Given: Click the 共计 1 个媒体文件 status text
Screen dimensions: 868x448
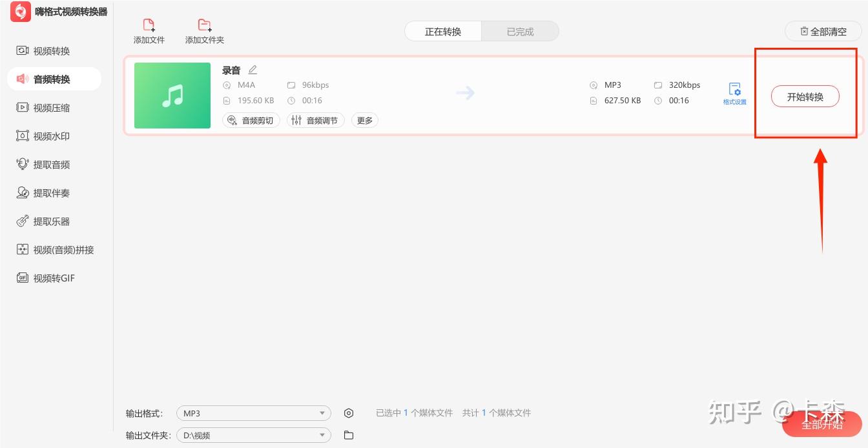Looking at the screenshot, I should tap(497, 413).
